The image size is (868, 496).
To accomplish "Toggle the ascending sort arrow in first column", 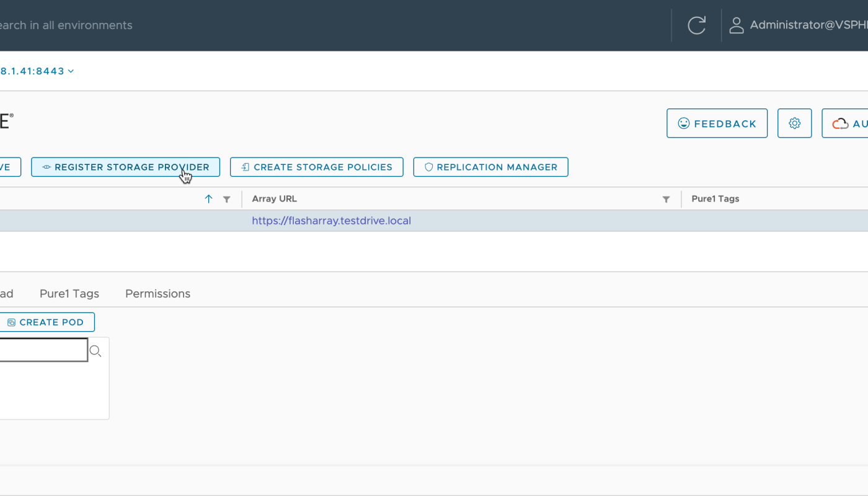I will point(208,199).
